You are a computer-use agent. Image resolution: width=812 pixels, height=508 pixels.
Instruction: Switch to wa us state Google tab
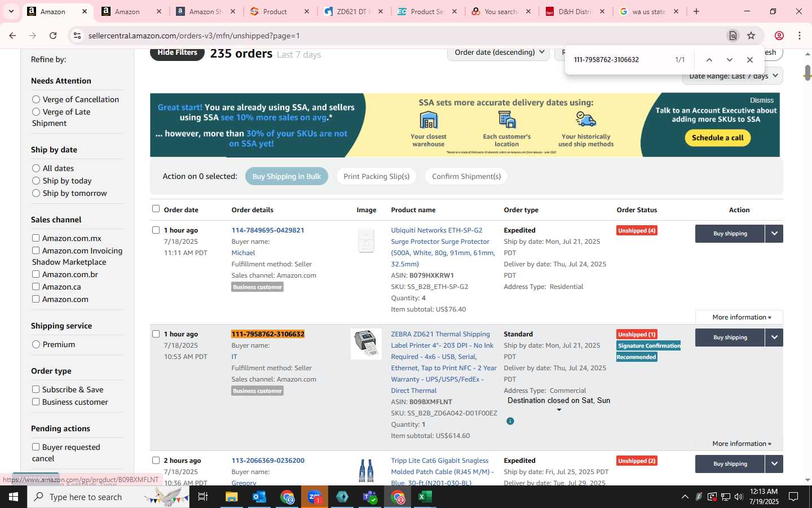click(648, 11)
